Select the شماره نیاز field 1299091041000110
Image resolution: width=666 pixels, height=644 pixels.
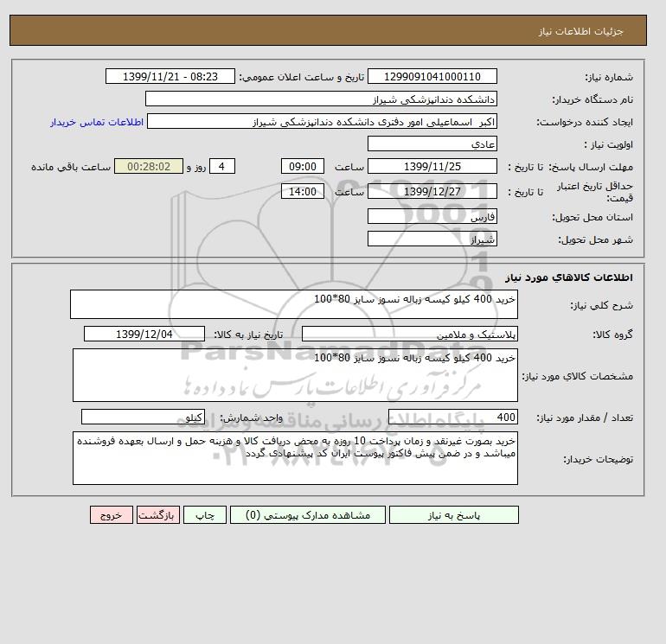(x=432, y=76)
